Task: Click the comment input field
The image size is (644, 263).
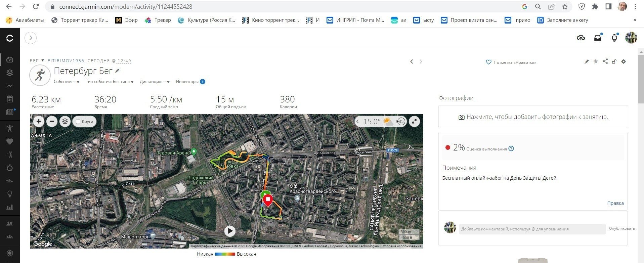Action: tap(532, 229)
